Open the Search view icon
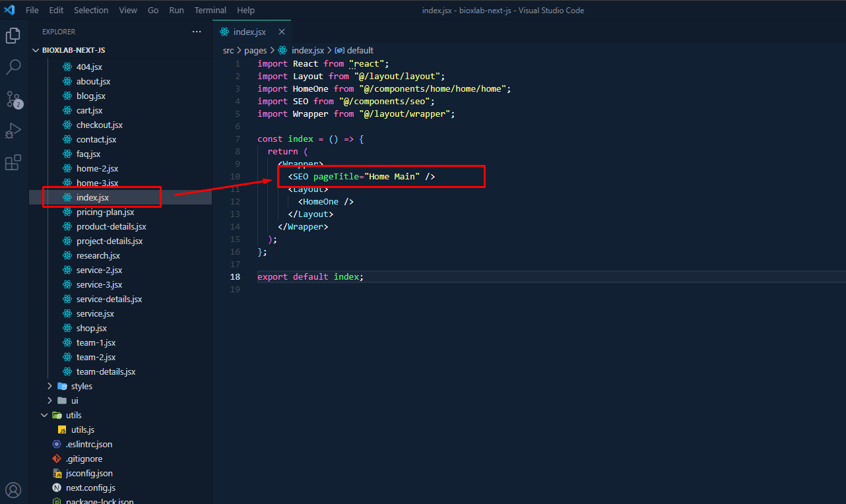The image size is (846, 504). pyautogui.click(x=13, y=67)
